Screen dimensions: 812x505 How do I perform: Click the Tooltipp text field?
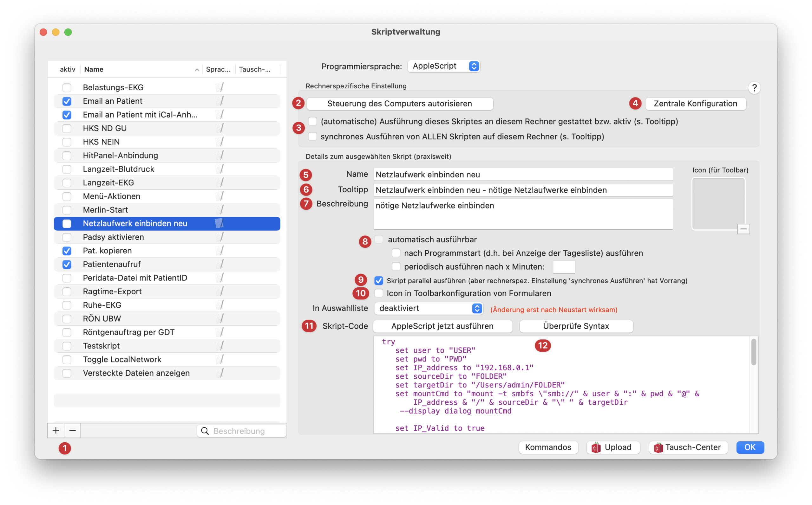pos(523,190)
